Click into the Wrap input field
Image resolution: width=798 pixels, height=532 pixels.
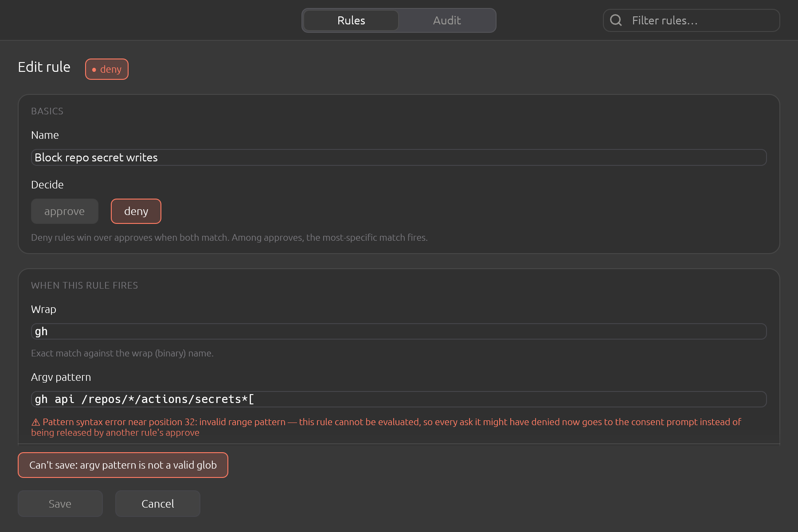point(399,332)
